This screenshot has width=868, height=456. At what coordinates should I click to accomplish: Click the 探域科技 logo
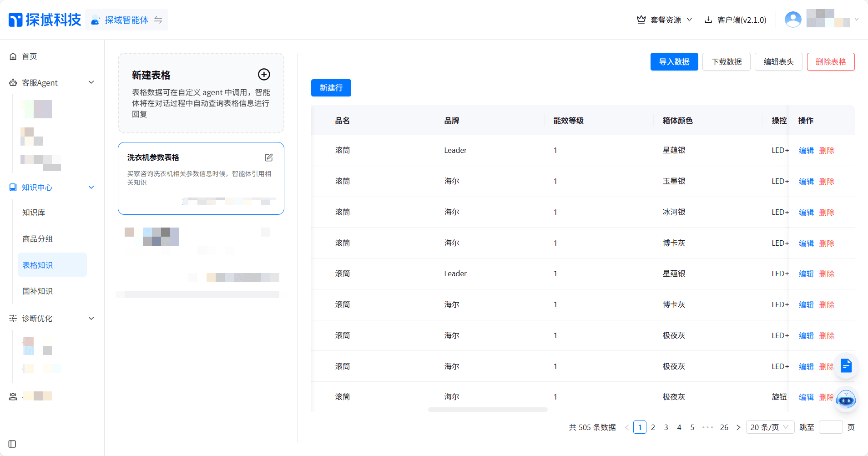(45, 20)
